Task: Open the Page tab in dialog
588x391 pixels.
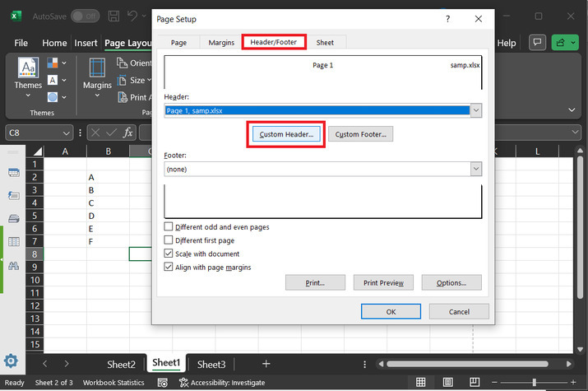Action: (178, 43)
